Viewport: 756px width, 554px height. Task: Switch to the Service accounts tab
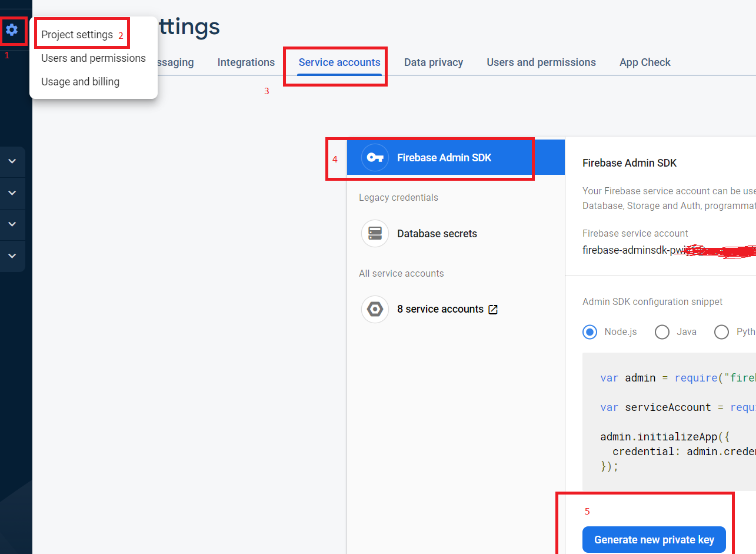tap(339, 62)
